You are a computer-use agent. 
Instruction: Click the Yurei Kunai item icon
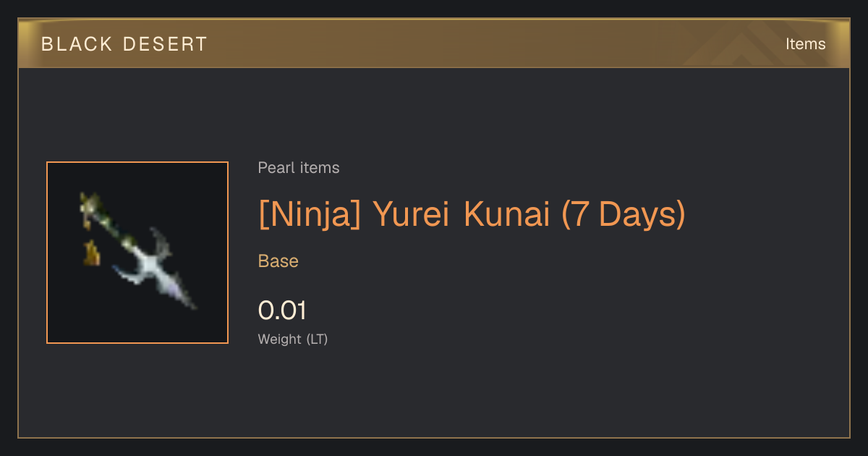tap(137, 253)
